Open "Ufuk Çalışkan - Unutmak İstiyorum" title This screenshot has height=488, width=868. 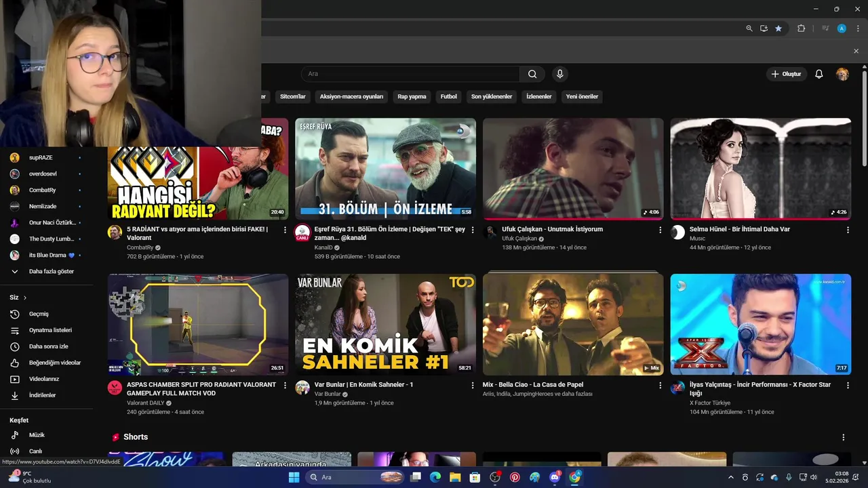click(x=552, y=229)
